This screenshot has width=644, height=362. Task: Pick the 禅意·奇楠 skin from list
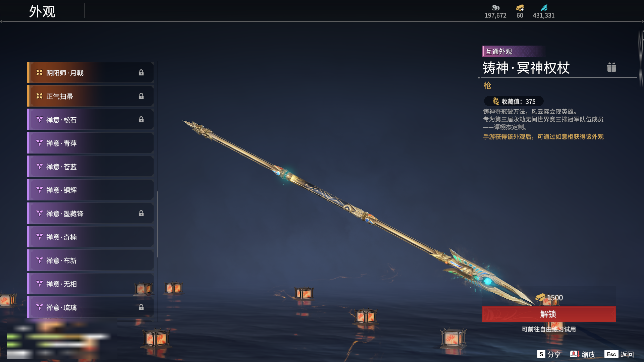pyautogui.click(x=91, y=237)
